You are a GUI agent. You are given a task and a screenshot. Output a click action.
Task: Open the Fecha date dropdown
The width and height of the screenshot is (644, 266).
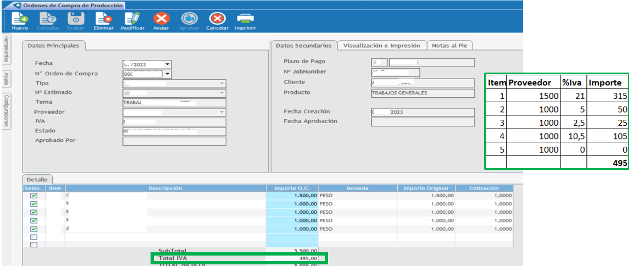(167, 64)
